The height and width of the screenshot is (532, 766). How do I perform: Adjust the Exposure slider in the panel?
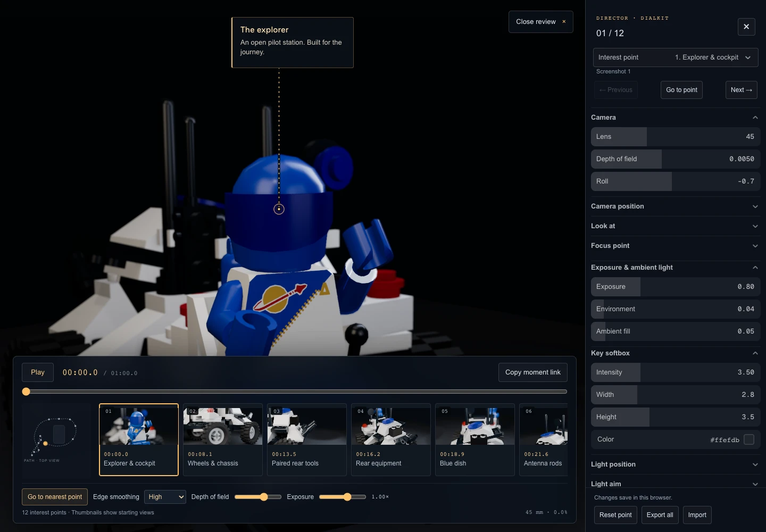click(x=676, y=287)
